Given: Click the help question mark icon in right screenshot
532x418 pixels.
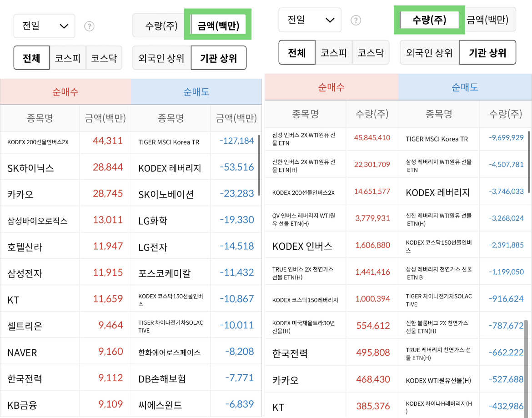Looking at the screenshot, I should click(x=356, y=20).
